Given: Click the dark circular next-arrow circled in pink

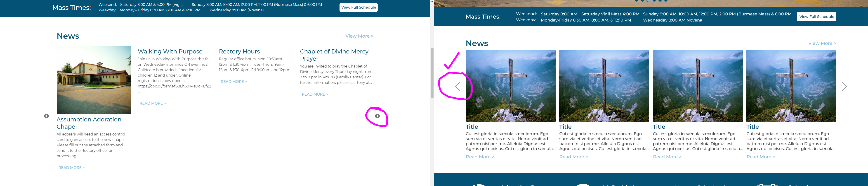Looking at the screenshot, I should (377, 116).
